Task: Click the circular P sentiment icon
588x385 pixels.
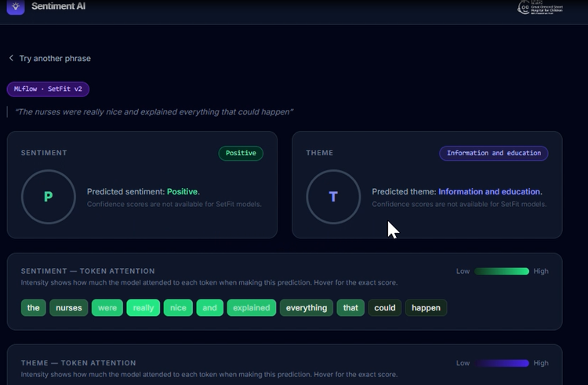Action: coord(49,197)
